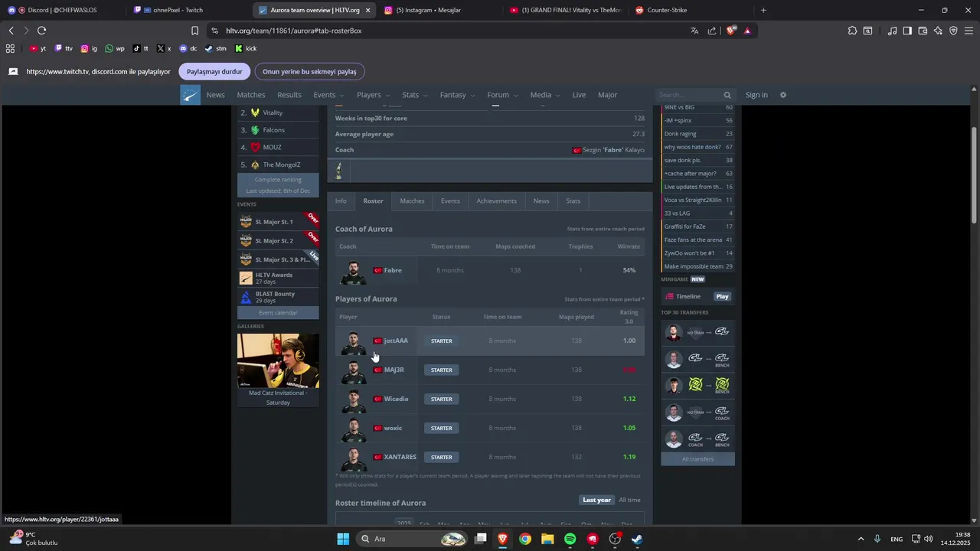Click the share page icon in address bar

click(712, 31)
